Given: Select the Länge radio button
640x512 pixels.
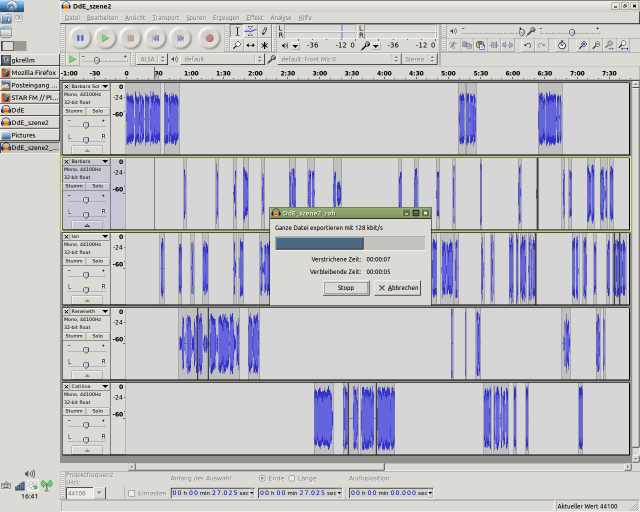Looking at the screenshot, I should (x=291, y=478).
